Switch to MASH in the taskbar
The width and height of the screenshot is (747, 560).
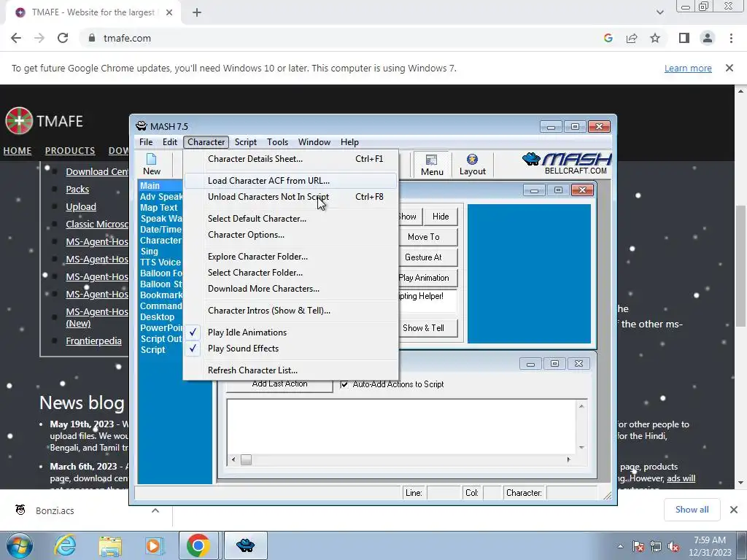[x=245, y=545]
